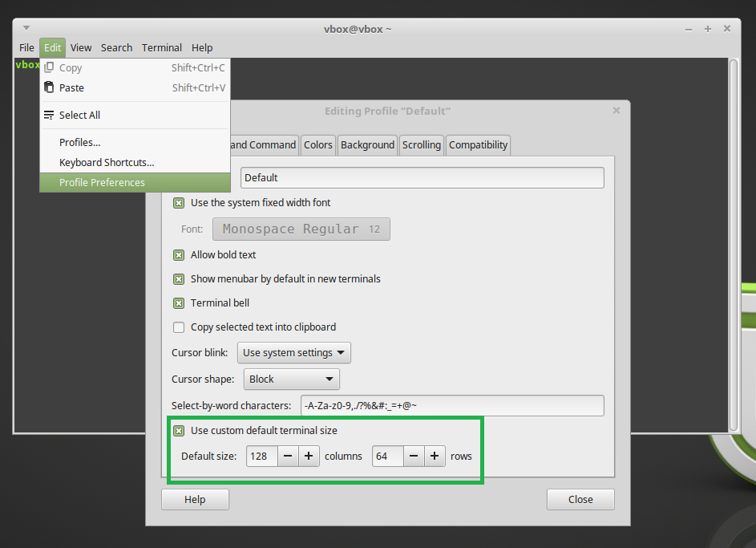
Task: Click the Select-by-word characters field
Action: (x=452, y=406)
